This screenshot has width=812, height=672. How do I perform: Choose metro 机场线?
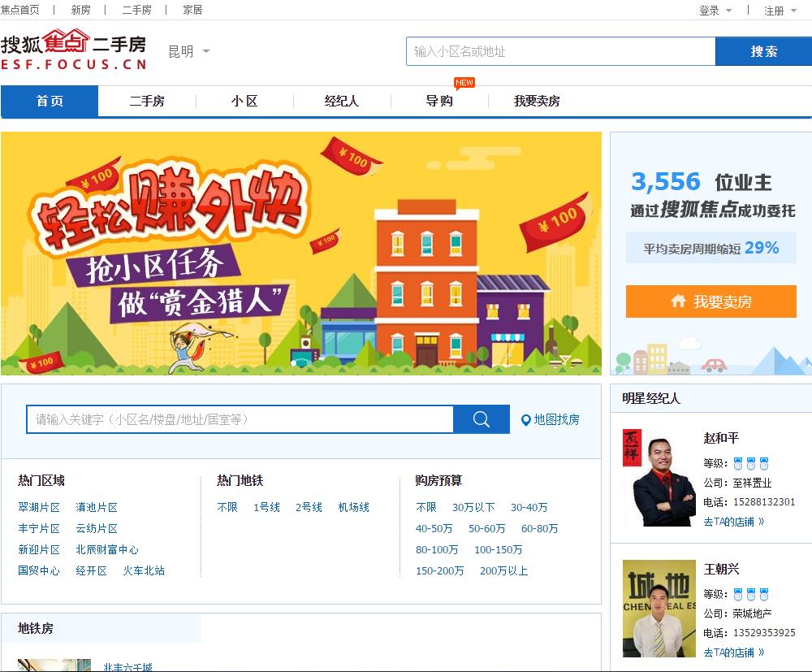click(x=354, y=507)
